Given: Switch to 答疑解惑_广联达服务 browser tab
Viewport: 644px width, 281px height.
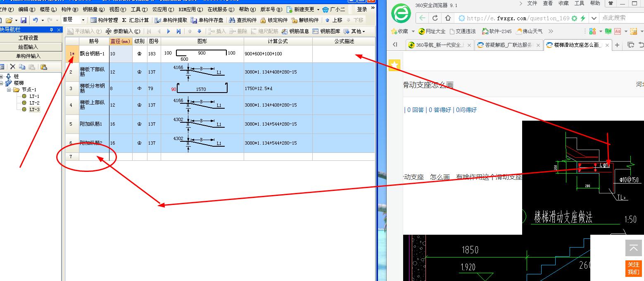Looking at the screenshot, I should click(x=508, y=45).
